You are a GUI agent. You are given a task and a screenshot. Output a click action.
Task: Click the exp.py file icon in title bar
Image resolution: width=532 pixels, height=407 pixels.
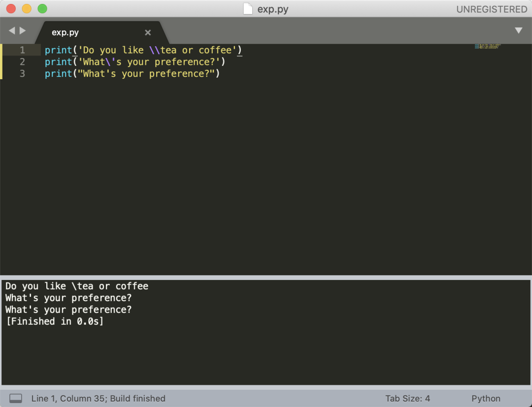pos(248,9)
